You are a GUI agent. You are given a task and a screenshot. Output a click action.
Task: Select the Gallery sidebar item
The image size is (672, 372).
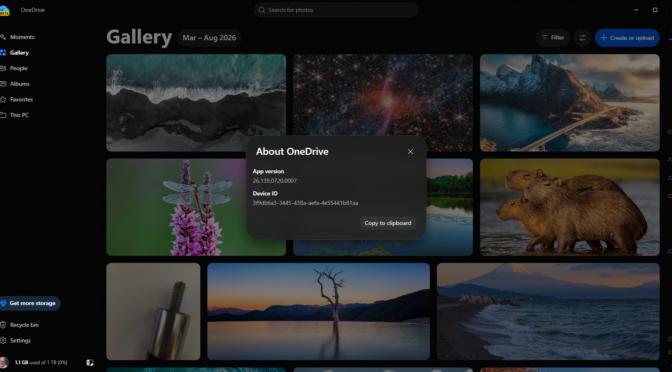coord(18,53)
